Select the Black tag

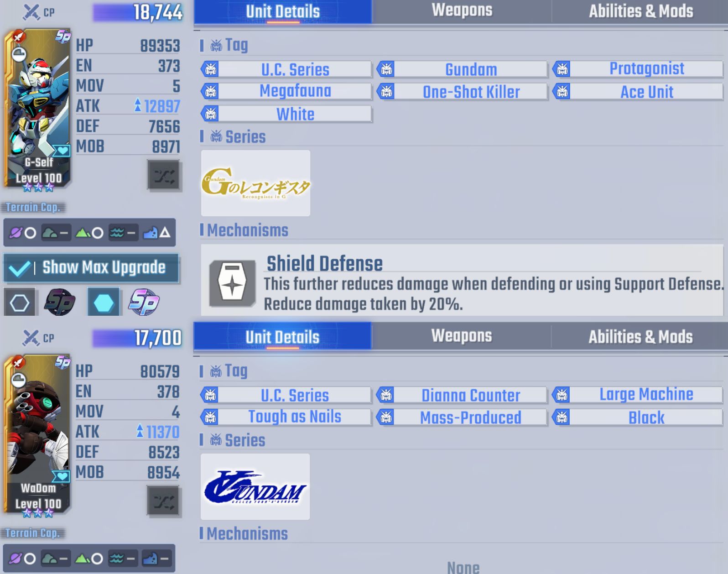[638, 417]
